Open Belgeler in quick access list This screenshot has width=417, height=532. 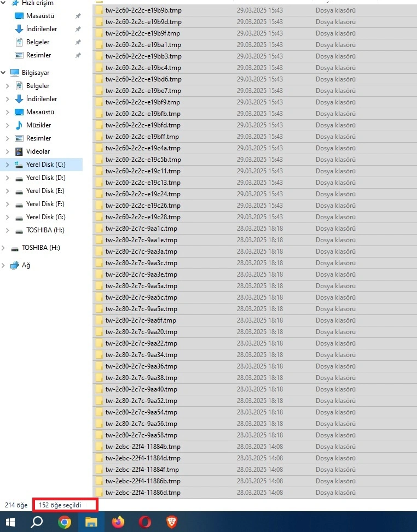(38, 42)
